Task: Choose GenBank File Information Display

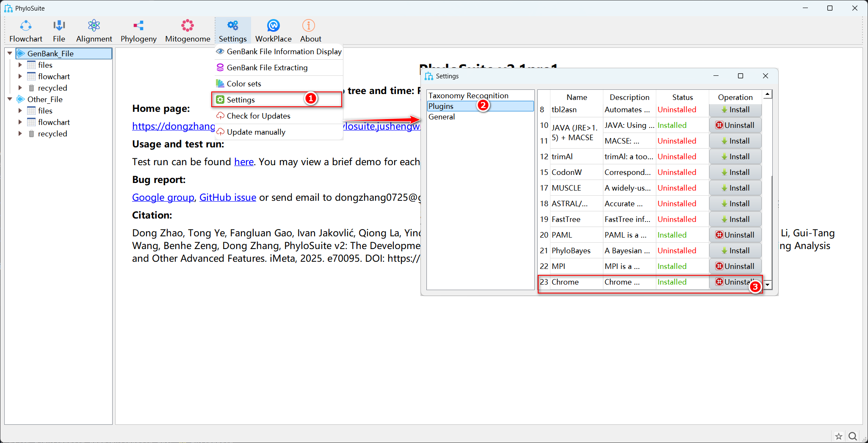Action: pos(279,52)
